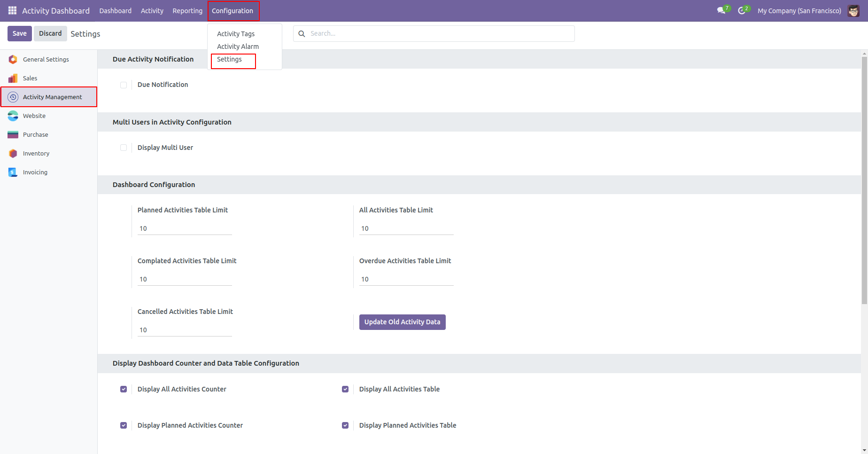Open the General Settings sidebar icon
Screen dimensions: 868x454
(x=13, y=59)
